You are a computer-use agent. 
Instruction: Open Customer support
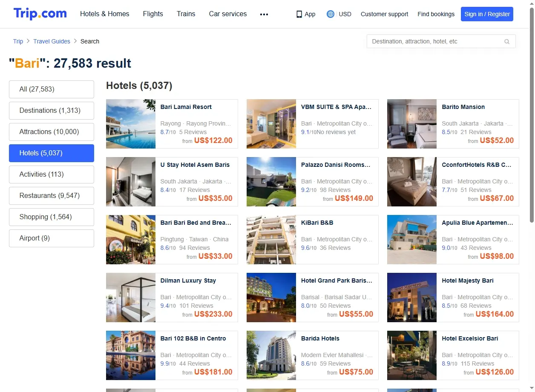click(384, 14)
